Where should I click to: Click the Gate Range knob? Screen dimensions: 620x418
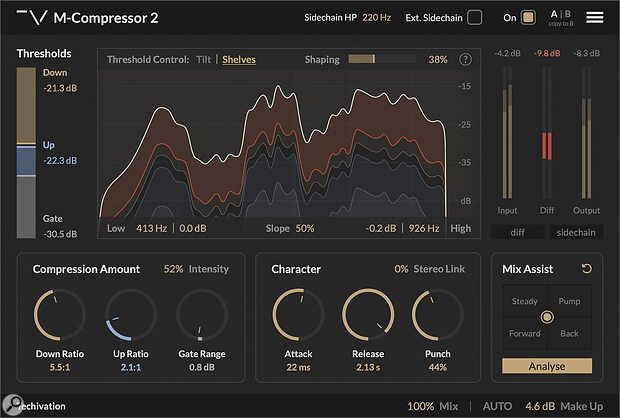202,315
